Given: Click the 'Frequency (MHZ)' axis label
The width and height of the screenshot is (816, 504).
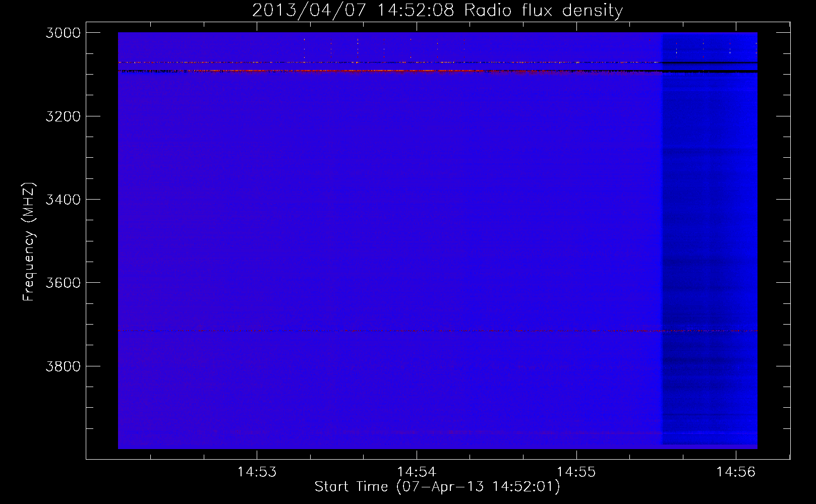Looking at the screenshot, I should 29,242.
